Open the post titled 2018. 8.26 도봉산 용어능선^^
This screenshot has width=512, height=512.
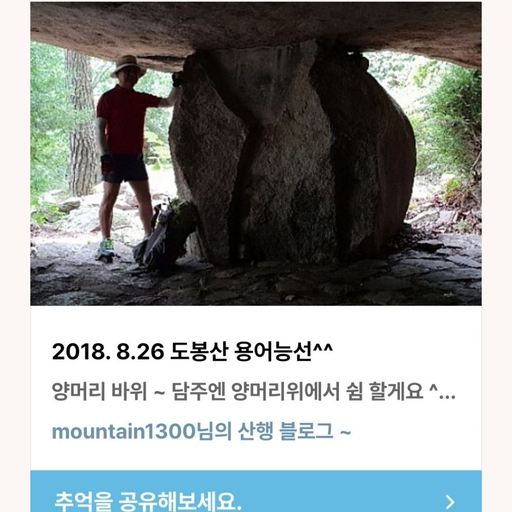coord(192,352)
